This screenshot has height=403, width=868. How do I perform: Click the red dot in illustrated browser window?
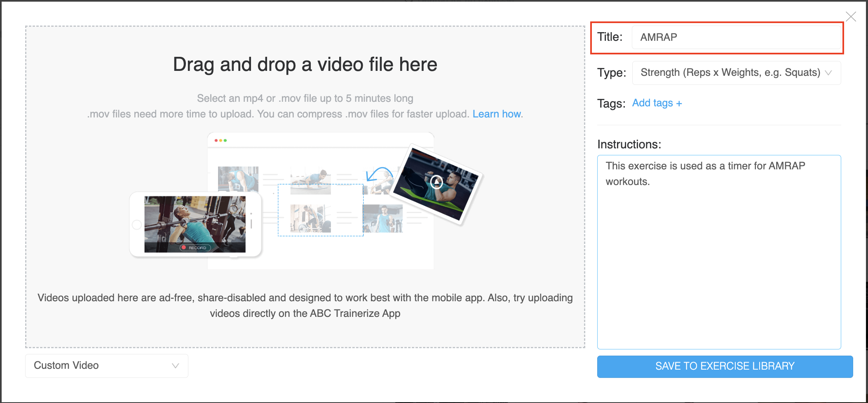click(x=216, y=141)
